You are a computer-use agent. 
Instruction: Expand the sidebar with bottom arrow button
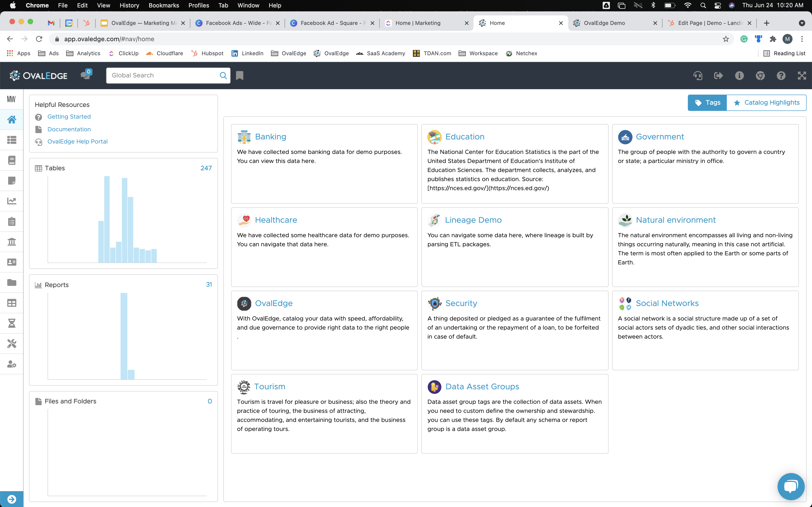pos(12,499)
